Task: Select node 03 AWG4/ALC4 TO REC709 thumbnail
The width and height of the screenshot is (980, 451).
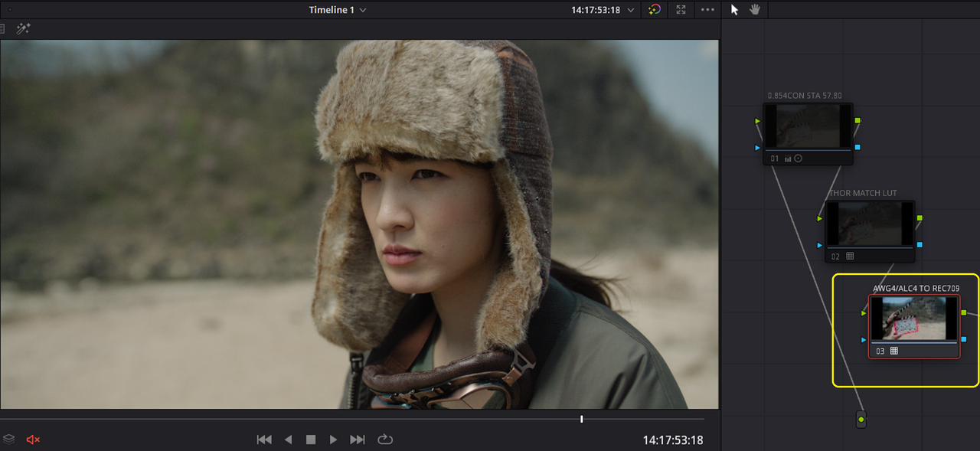Action: tap(913, 319)
